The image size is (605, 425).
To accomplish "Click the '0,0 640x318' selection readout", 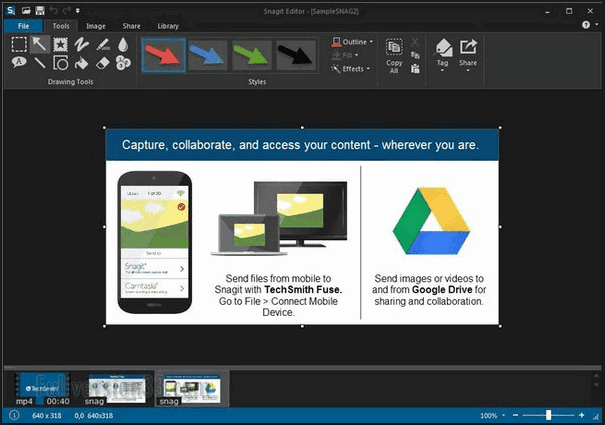I will 94,415.
